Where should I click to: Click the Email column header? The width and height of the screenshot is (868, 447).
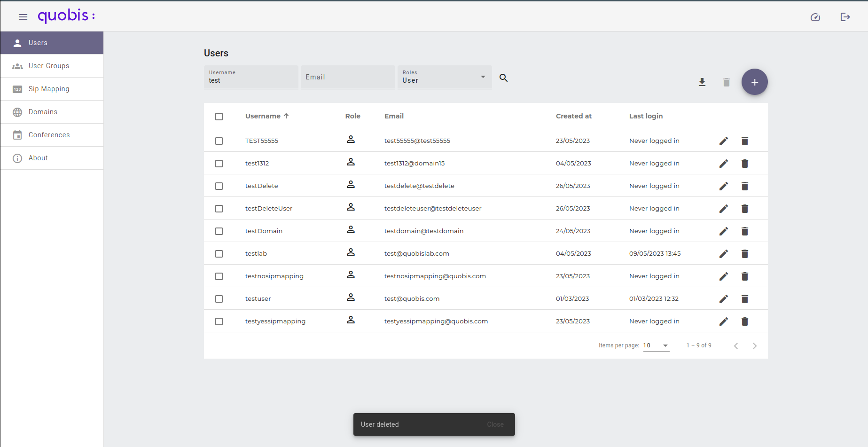tap(394, 116)
